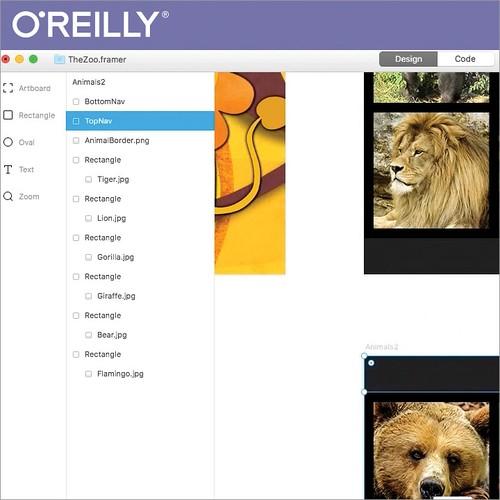
Task: Select the Bear.jpg layer name
Action: (112, 335)
